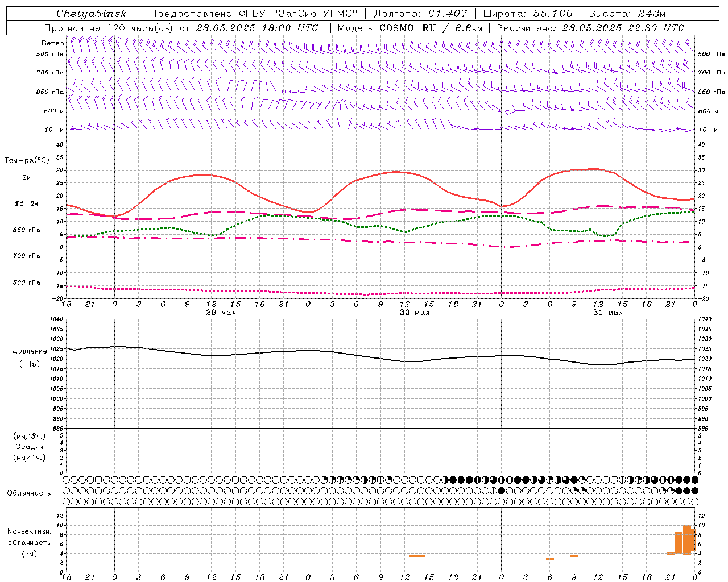
Task: Click the orange convective bar on 30 мая afternoon
Action: (417, 555)
